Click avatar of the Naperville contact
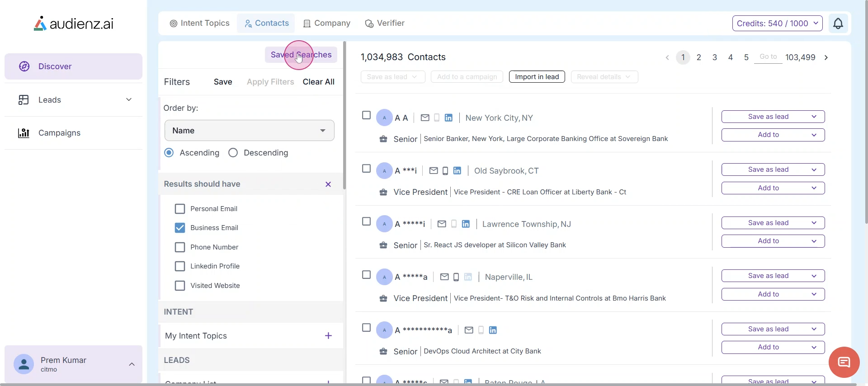This screenshot has width=868, height=386. point(384,277)
